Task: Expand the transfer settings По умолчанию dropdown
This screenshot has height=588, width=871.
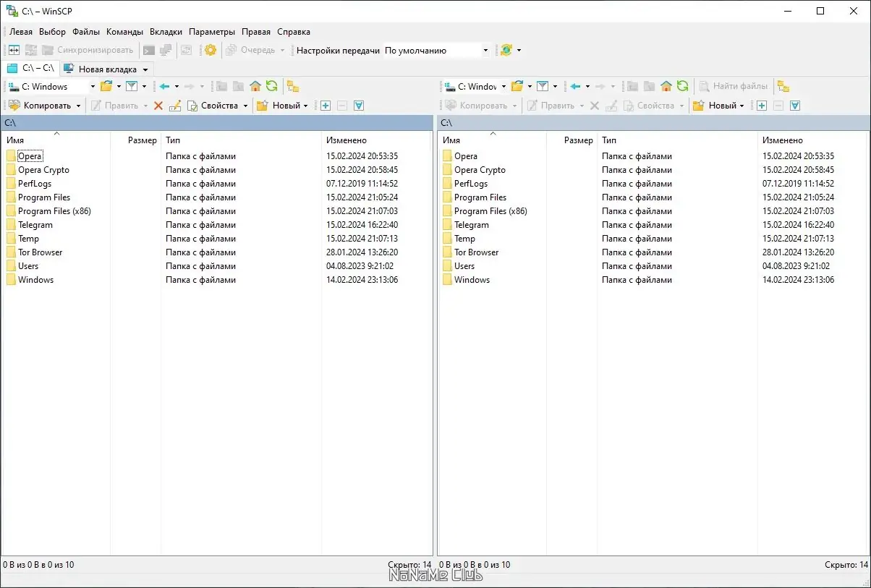Action: click(485, 51)
